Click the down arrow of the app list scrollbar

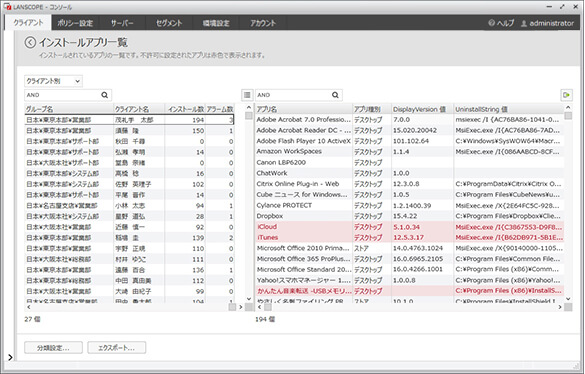coord(568,299)
